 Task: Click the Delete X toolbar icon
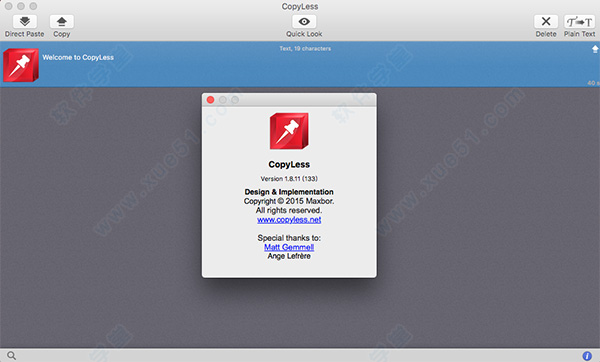tap(546, 21)
